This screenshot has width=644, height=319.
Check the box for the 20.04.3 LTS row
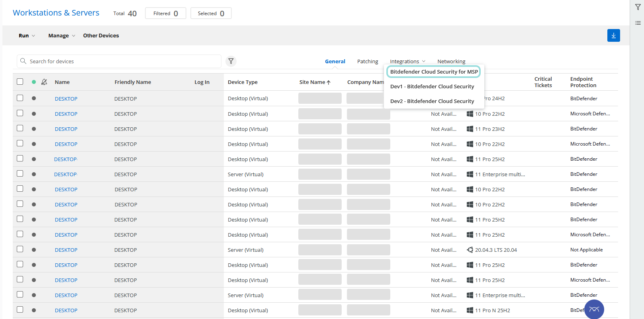(x=20, y=249)
